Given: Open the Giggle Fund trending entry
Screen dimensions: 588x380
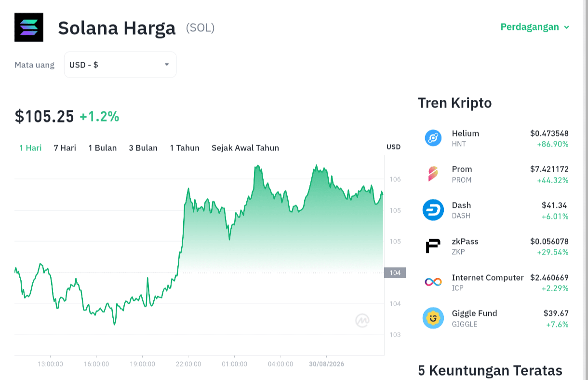Looking at the screenshot, I should point(496,318).
